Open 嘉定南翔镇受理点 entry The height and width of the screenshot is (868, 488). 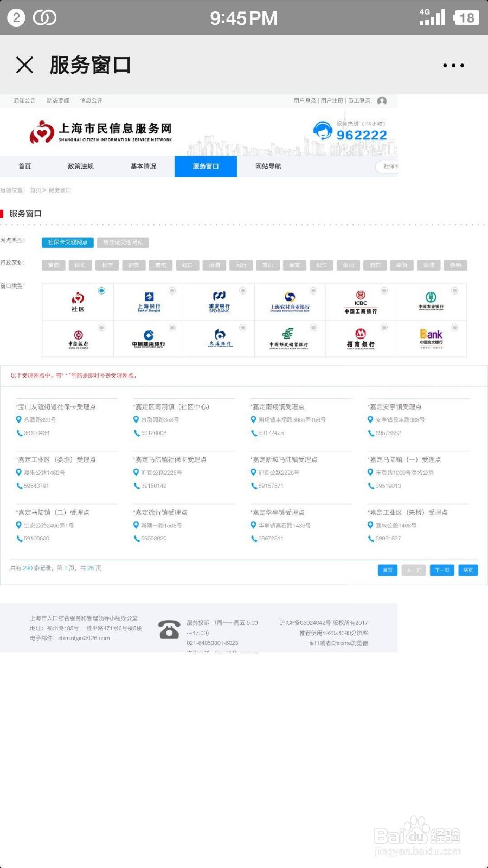[278, 407]
